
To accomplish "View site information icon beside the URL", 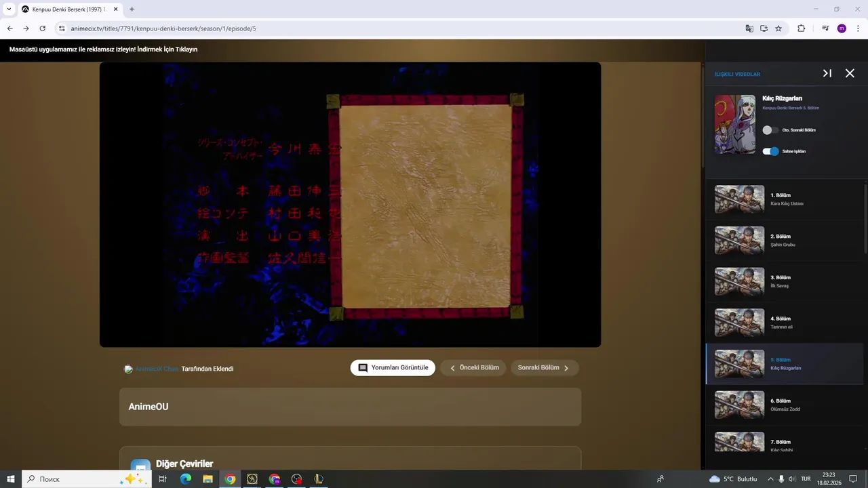I will point(62,28).
